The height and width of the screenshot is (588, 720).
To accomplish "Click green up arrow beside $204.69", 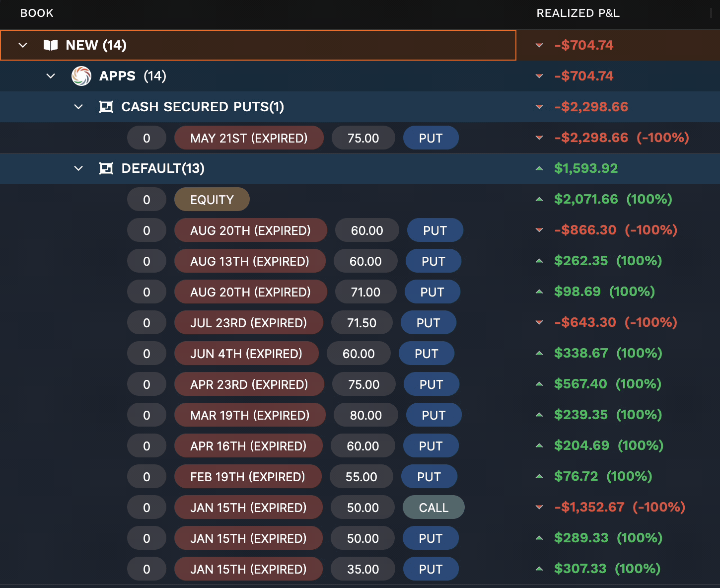I will (539, 445).
